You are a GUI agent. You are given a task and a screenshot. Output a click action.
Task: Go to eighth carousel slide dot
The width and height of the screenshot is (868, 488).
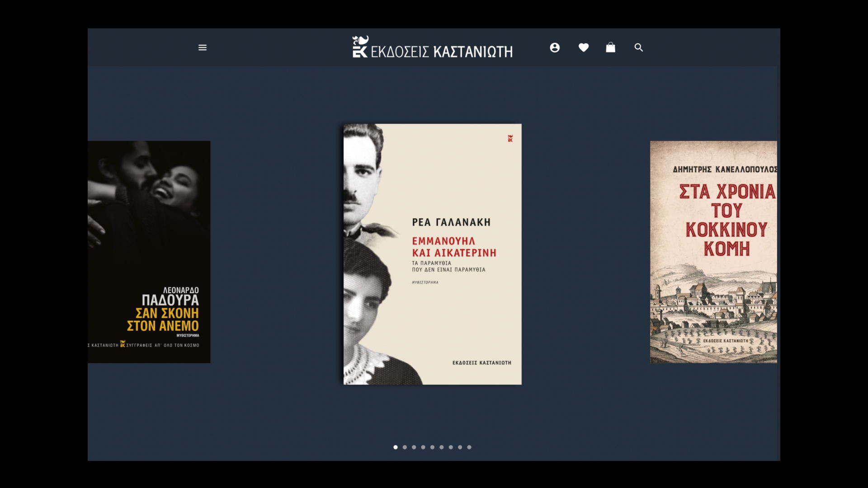coord(460,447)
